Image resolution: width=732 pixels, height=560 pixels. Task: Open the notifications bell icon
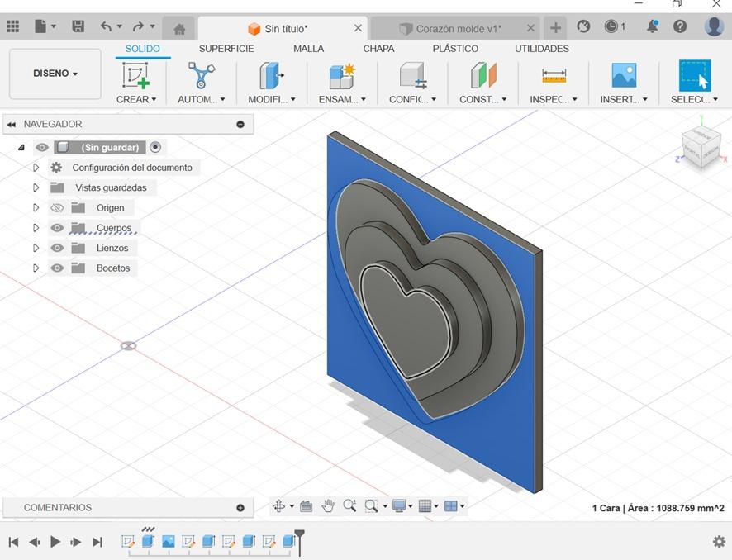tap(652, 26)
